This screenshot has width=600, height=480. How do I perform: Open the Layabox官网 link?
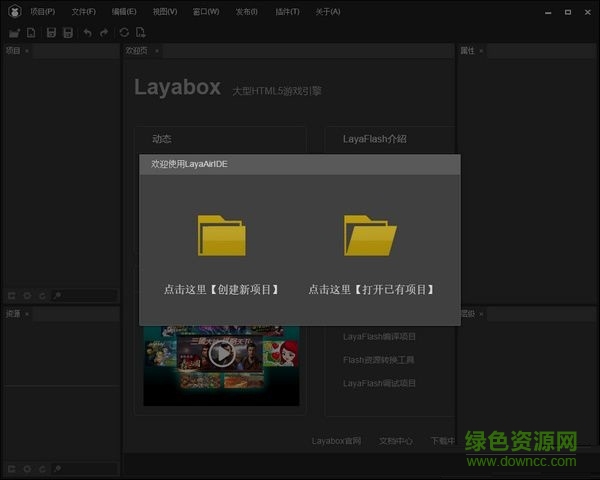[336, 441]
